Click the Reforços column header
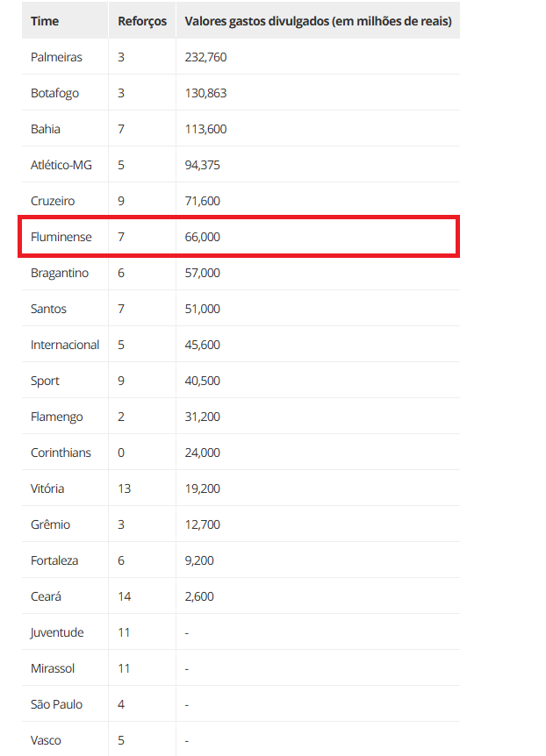Screen dimensions: 546x756 (142, 21)
